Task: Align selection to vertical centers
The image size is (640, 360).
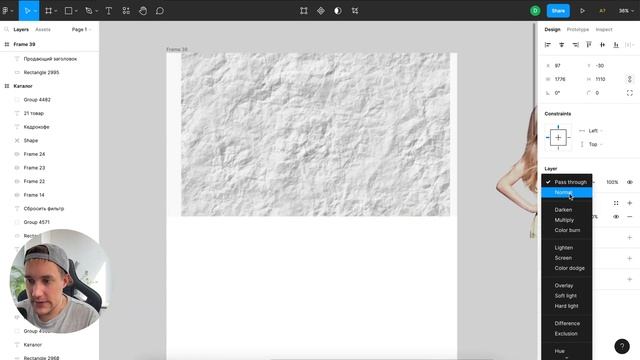Action: click(602, 45)
